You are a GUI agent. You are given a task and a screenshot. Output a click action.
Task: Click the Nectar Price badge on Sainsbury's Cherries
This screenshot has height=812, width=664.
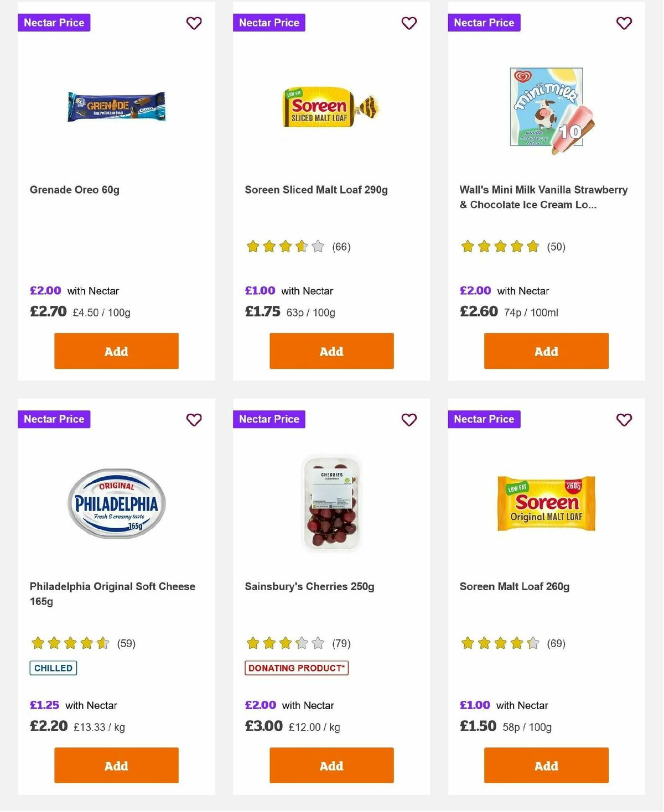269,419
